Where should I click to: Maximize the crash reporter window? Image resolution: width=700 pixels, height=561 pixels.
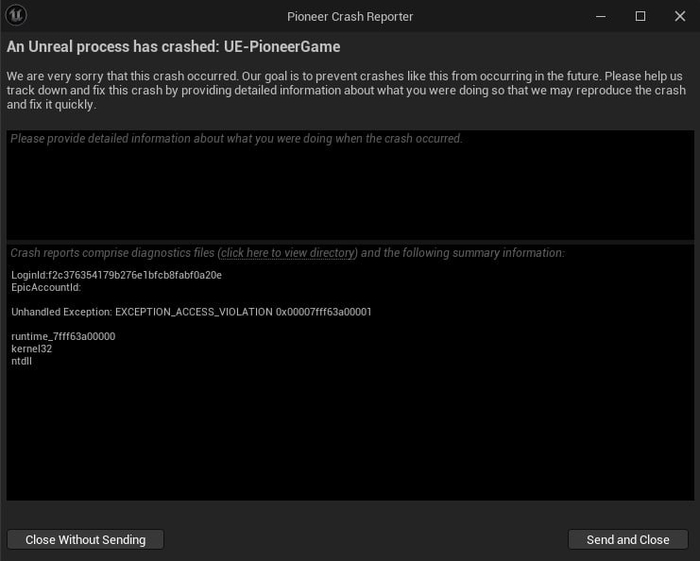click(640, 16)
